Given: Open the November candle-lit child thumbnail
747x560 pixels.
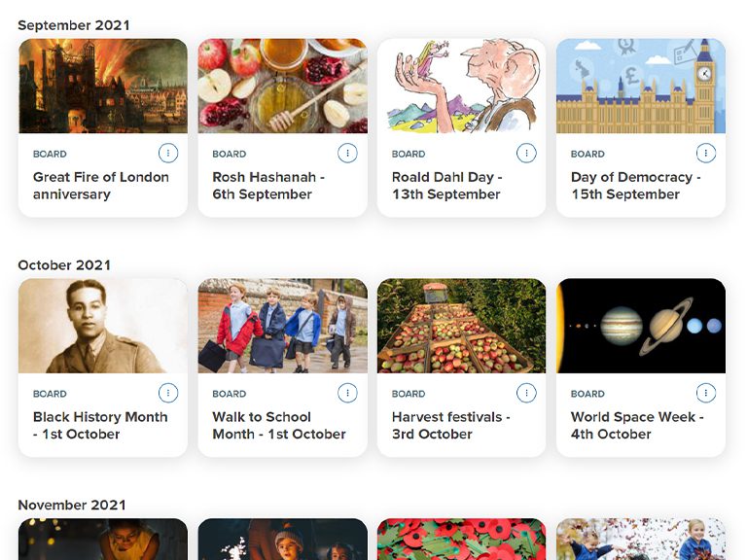Looking at the screenshot, I should pos(103,539).
